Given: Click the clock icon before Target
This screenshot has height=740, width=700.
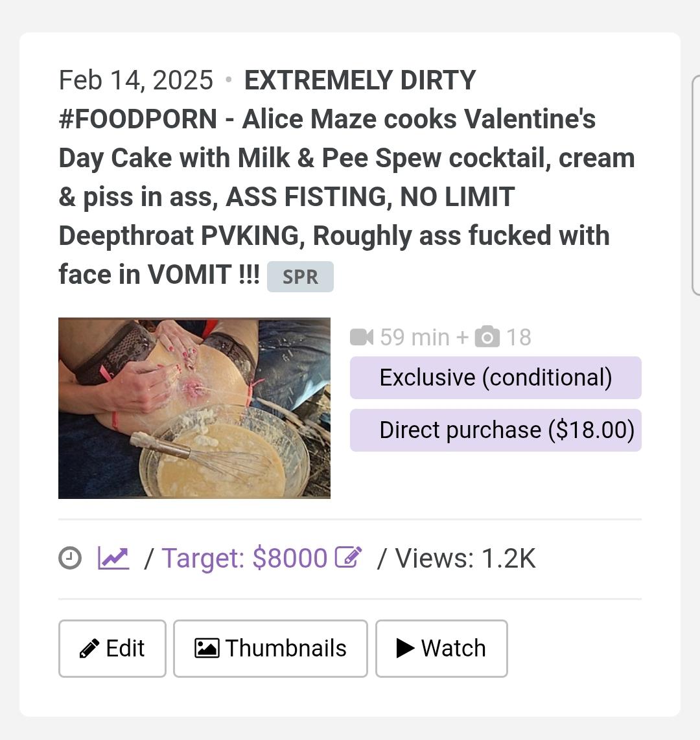Looking at the screenshot, I should 70,558.
